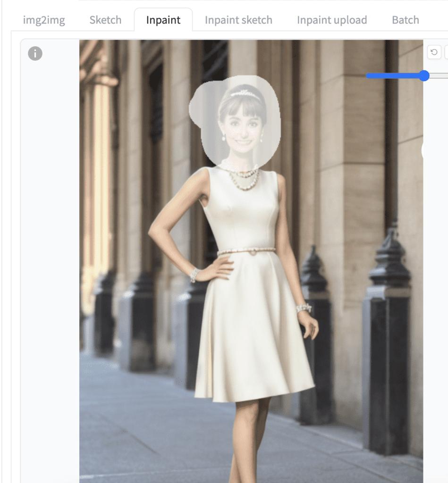
Task: Click the bracelet on the hip-resting wrist
Action: pyautogui.click(x=194, y=274)
